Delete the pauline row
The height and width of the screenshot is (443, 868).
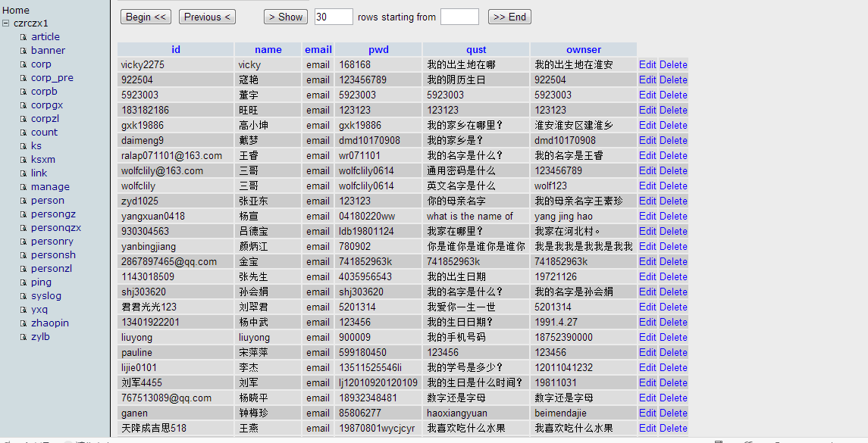pos(673,352)
